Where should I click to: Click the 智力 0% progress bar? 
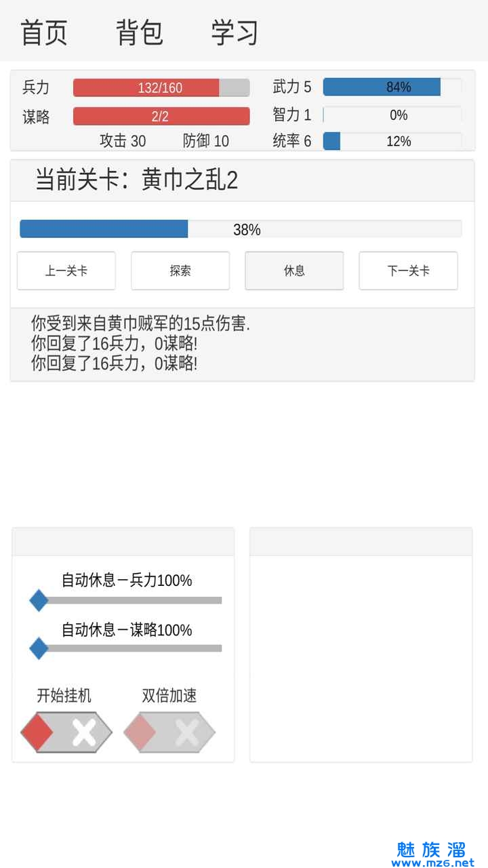tap(392, 115)
